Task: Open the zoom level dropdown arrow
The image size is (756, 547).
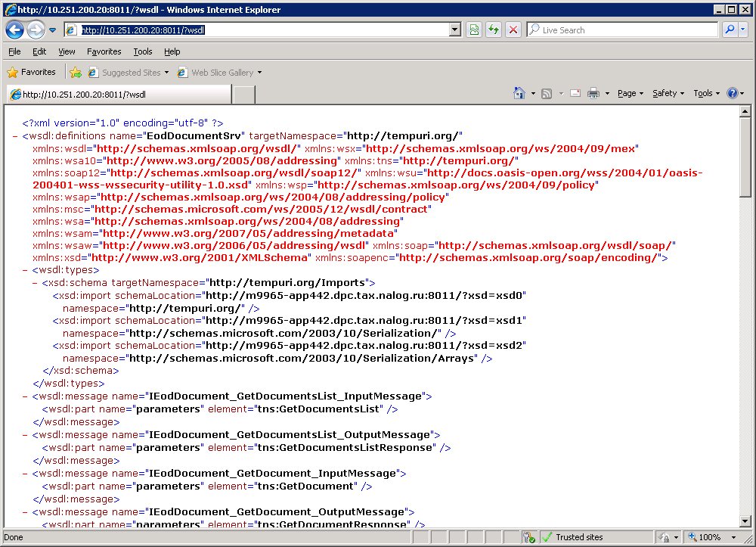Action: click(733, 537)
